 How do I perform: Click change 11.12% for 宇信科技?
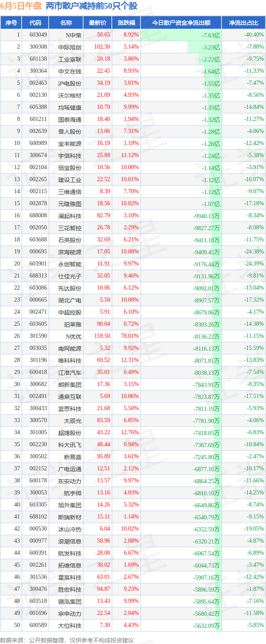point(130,155)
